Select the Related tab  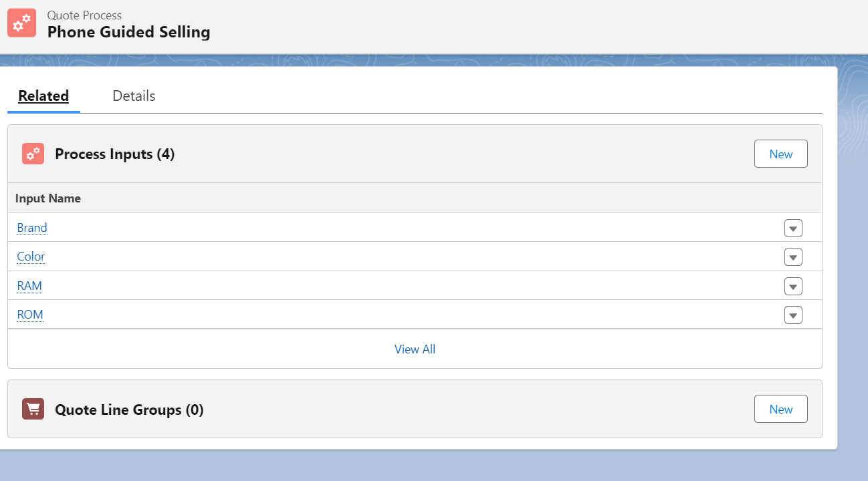(x=43, y=96)
